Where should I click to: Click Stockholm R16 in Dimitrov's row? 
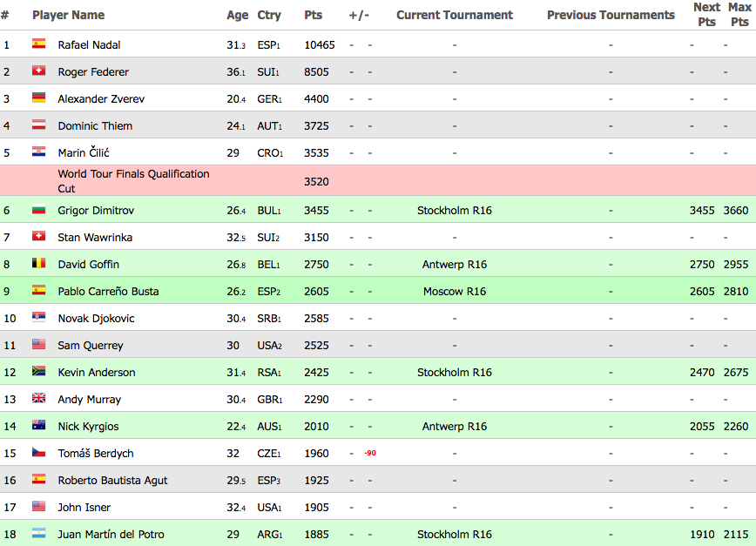click(x=454, y=210)
